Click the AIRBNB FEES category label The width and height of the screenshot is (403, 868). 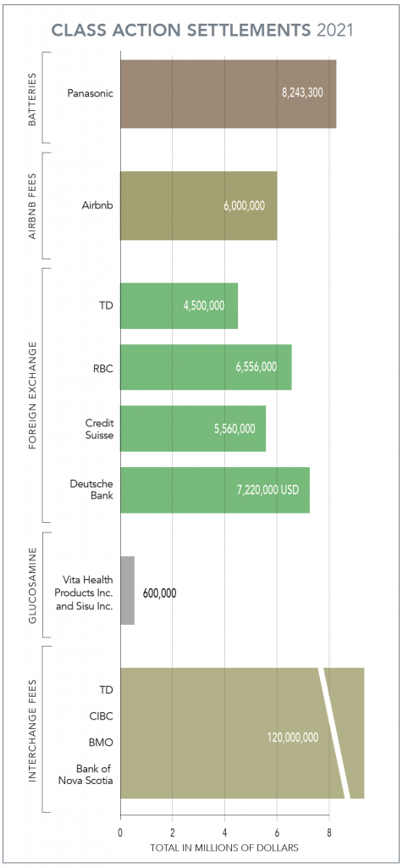click(32, 205)
